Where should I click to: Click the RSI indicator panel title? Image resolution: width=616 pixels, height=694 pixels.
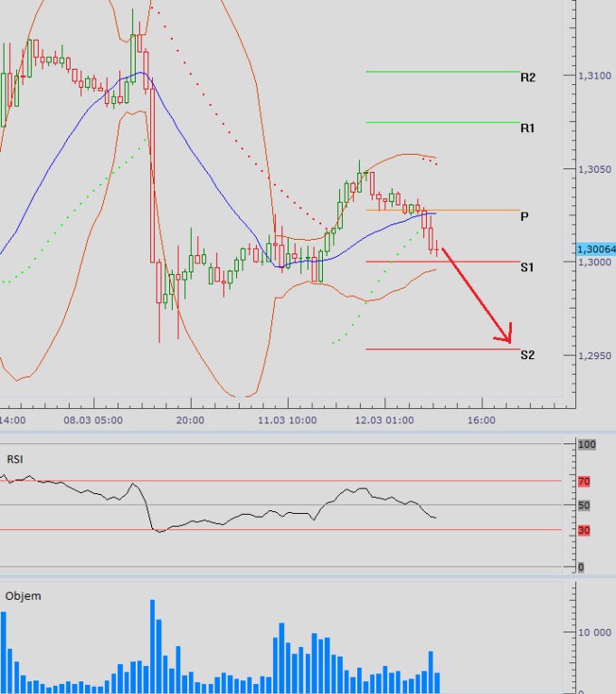click(15, 460)
